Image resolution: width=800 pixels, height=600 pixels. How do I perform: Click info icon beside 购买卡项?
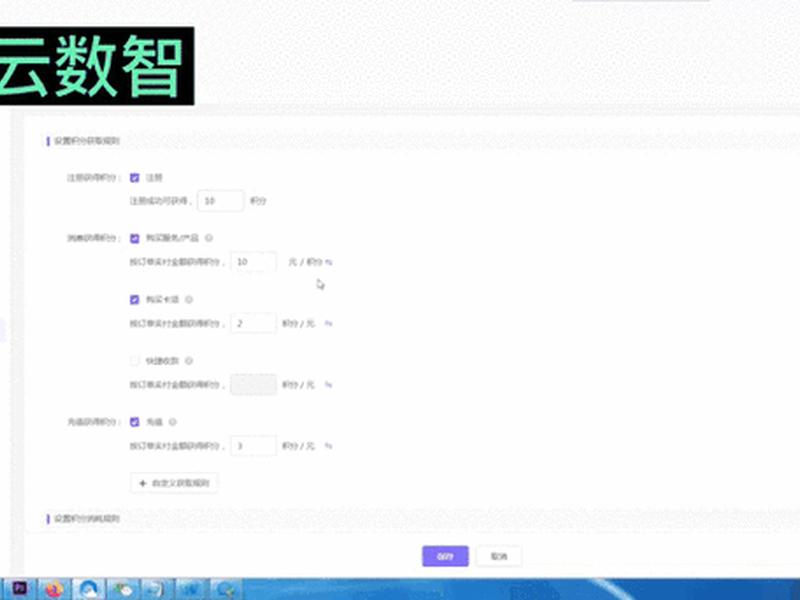pyautogui.click(x=189, y=299)
